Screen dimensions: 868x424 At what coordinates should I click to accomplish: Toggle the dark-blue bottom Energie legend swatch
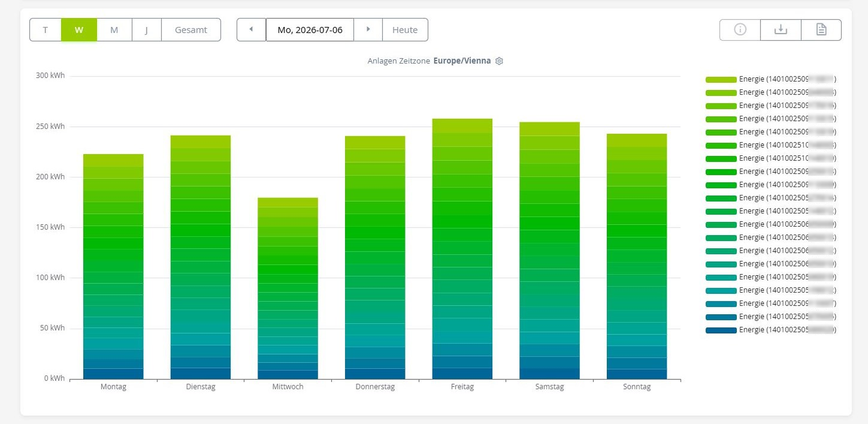(x=721, y=330)
